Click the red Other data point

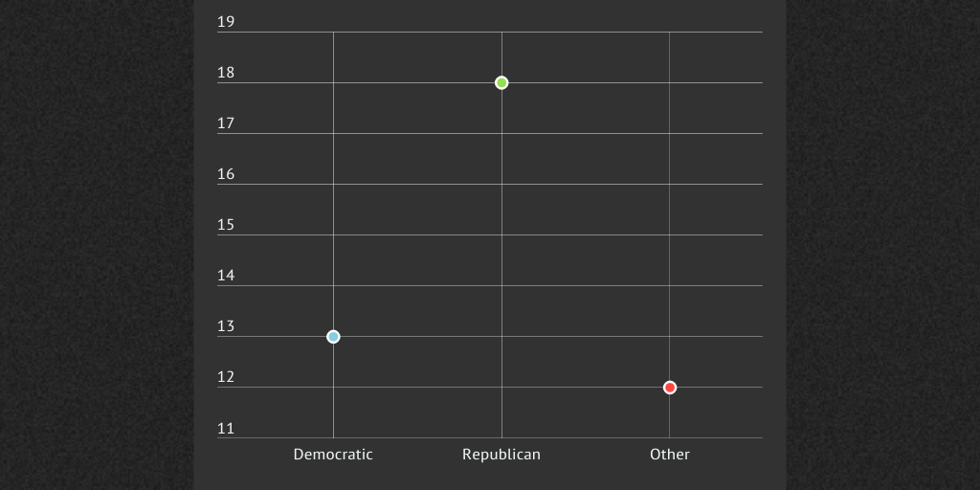pos(670,388)
